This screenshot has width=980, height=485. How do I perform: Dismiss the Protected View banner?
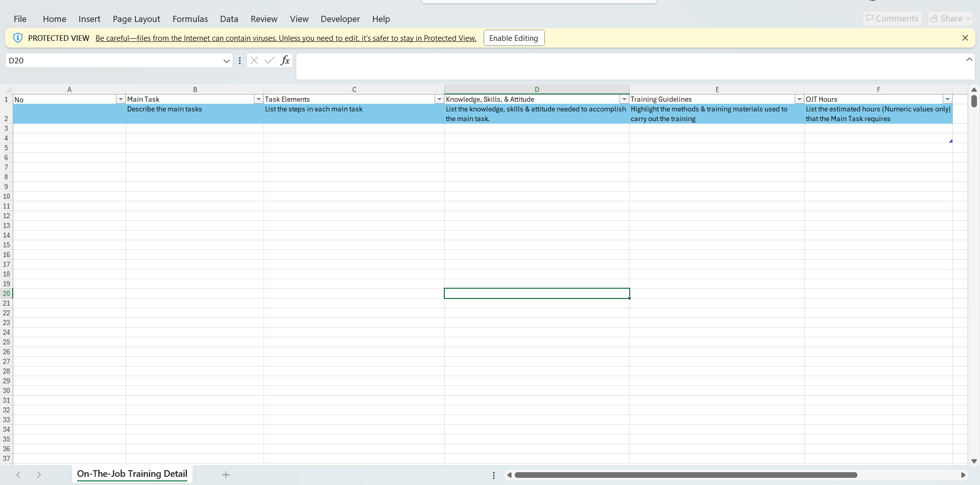tap(965, 37)
